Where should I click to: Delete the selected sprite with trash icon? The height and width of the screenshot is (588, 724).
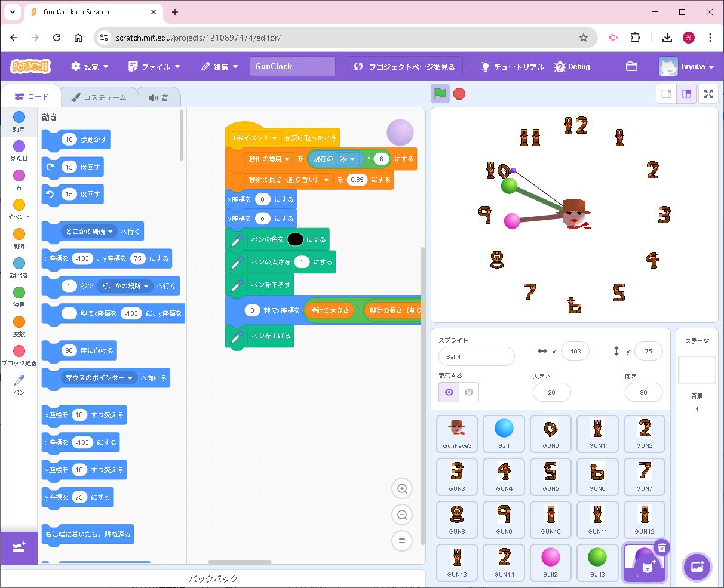click(661, 547)
